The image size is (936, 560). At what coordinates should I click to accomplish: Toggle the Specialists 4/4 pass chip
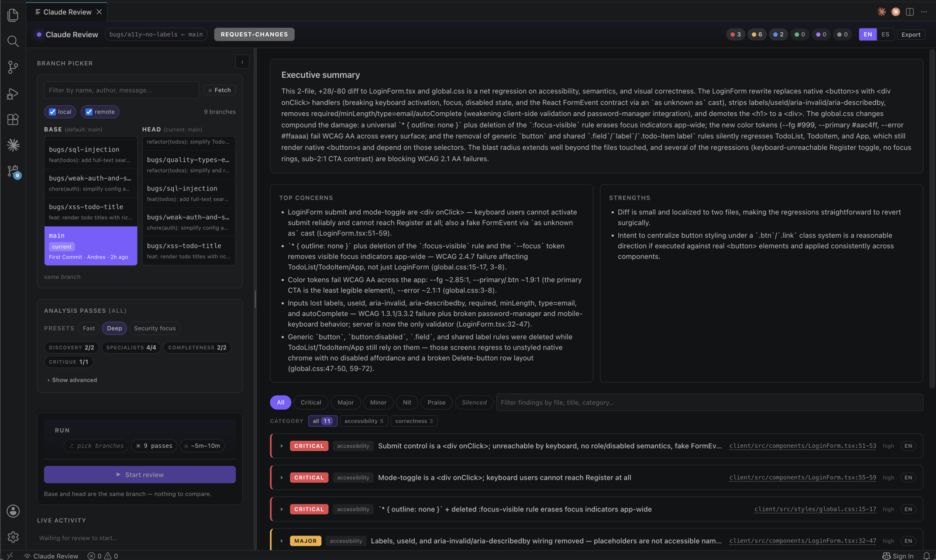(131, 348)
